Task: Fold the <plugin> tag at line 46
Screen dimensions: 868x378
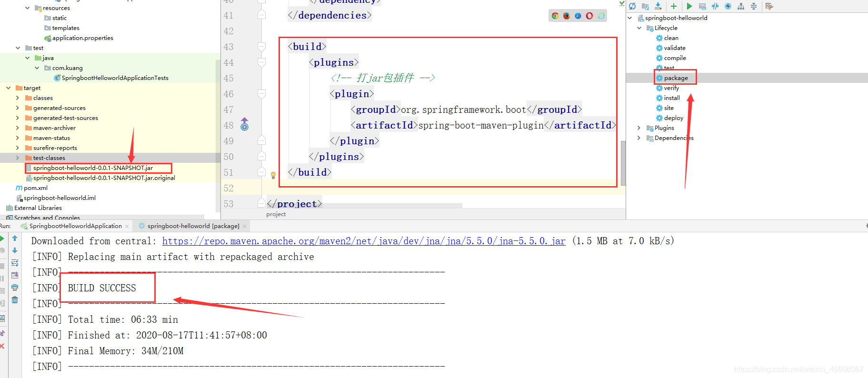Action: [261, 94]
